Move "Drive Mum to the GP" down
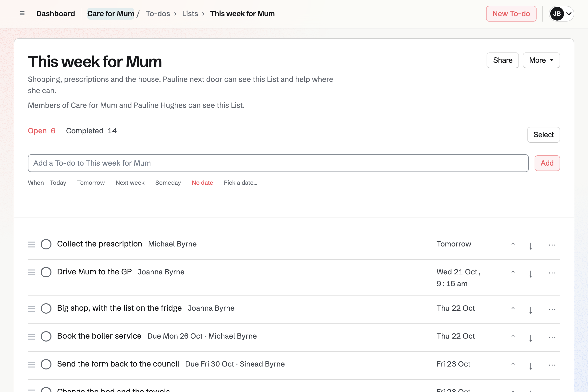This screenshot has height=392, width=588. tap(530, 274)
